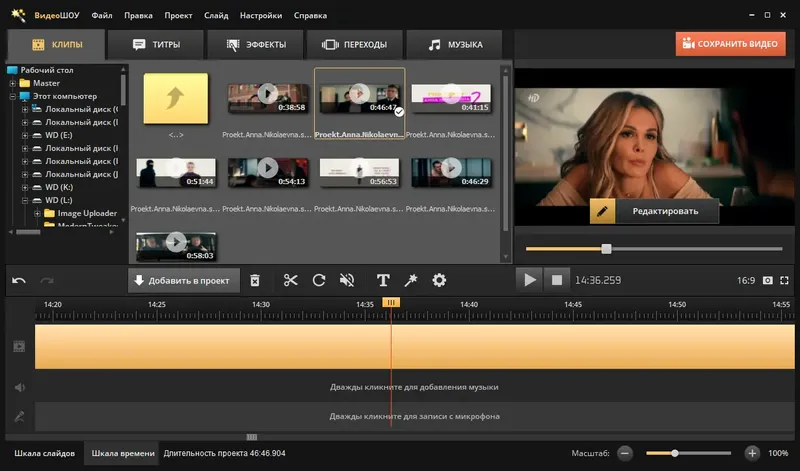
Task: Expand the Image Uploader folder node
Action: point(37,213)
